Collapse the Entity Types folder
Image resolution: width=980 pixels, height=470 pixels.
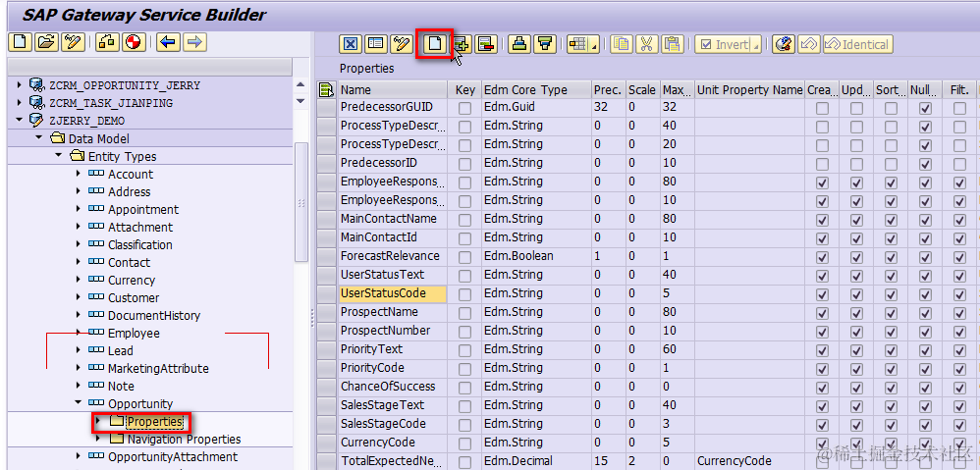pyautogui.click(x=58, y=155)
